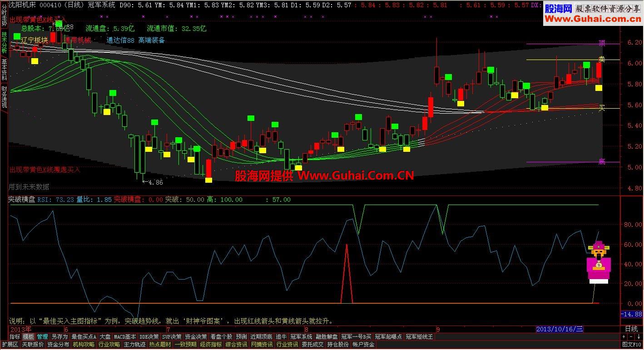The width and height of the screenshot is (644, 350).
Task: Switch to the 热点题材 tab
Action: 160,345
